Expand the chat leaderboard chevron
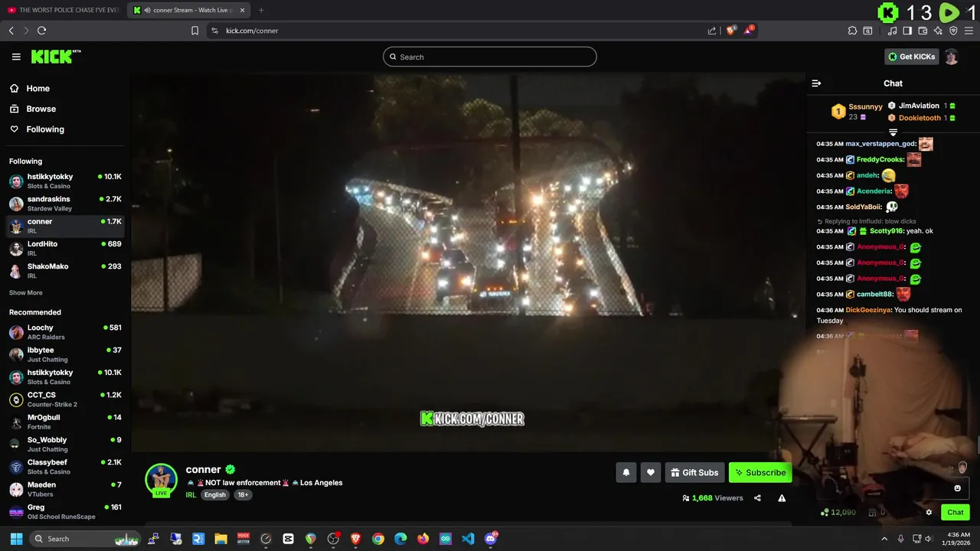The image size is (980, 551). (893, 132)
